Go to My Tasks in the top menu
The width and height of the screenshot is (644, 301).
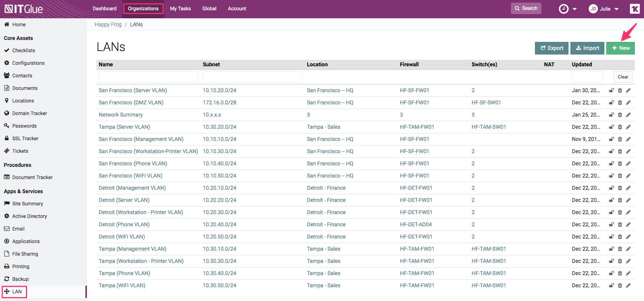tap(180, 8)
